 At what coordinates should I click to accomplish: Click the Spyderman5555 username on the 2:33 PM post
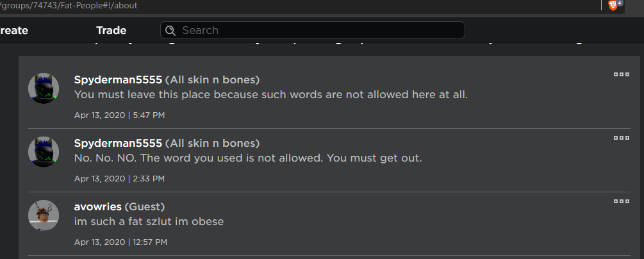tap(118, 143)
